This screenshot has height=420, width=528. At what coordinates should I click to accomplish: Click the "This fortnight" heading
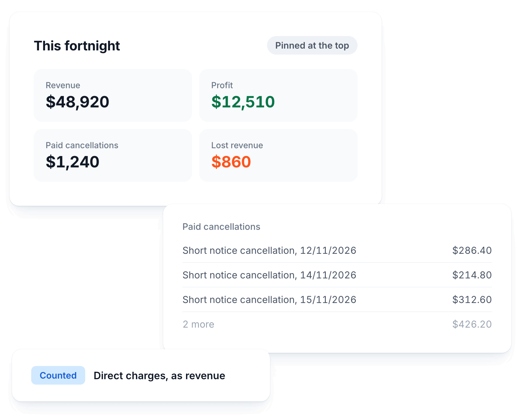77,46
